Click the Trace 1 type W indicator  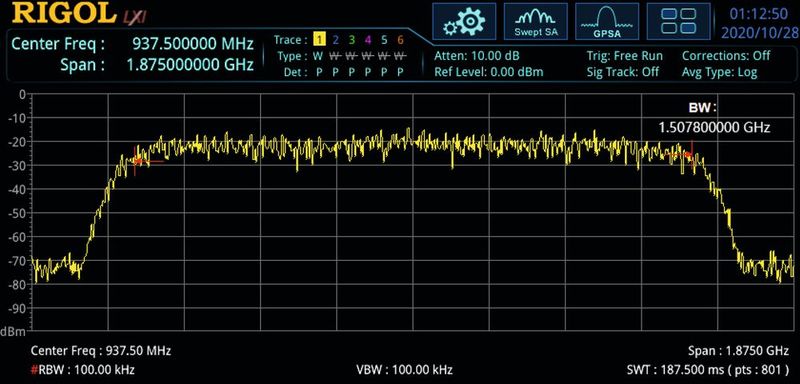[x=318, y=56]
